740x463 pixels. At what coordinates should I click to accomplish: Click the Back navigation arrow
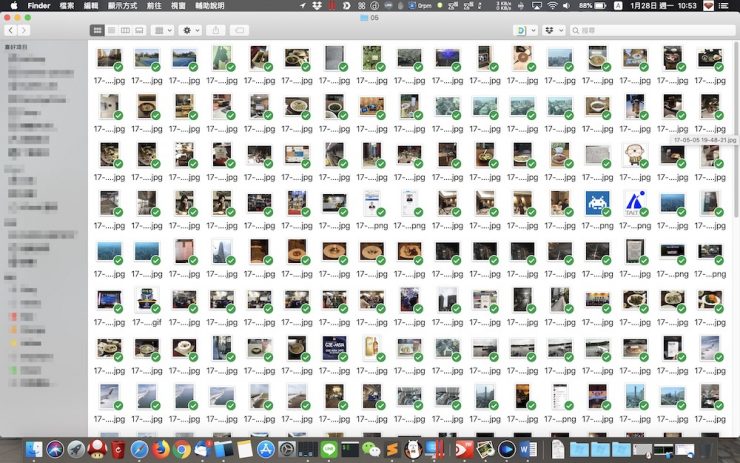(x=11, y=31)
